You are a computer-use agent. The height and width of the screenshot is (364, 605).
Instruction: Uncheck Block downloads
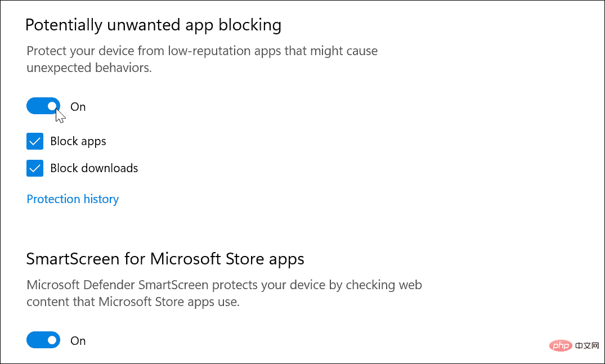(34, 168)
